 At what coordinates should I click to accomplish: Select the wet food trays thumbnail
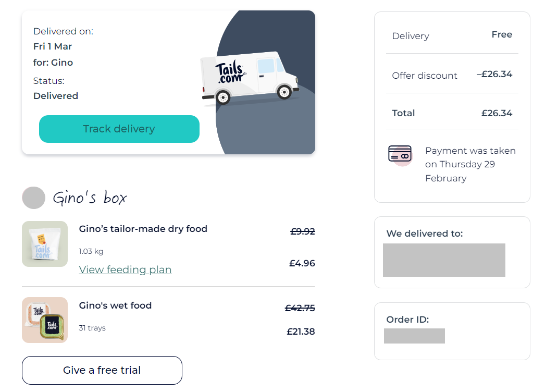pos(45,320)
